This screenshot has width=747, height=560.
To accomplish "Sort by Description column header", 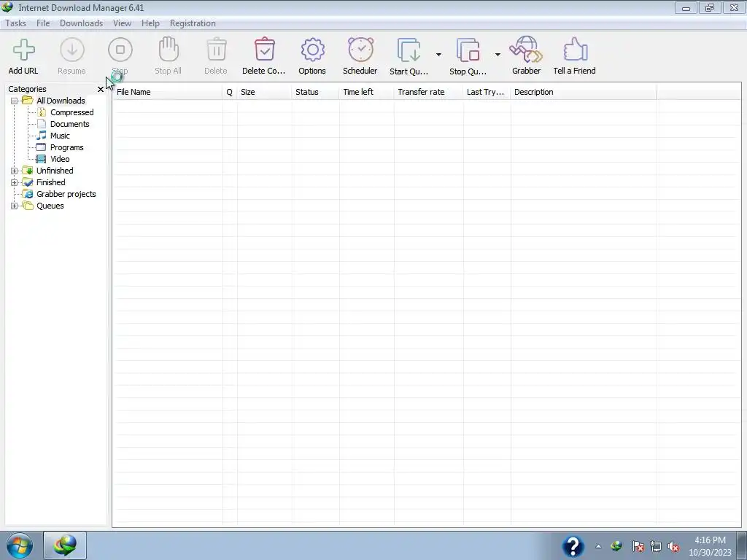I will click(584, 92).
